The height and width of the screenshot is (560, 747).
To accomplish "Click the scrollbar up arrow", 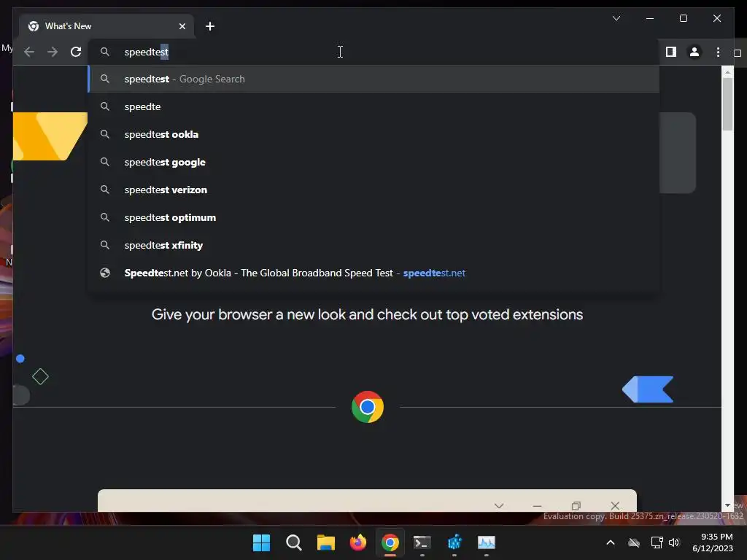I will tap(727, 72).
